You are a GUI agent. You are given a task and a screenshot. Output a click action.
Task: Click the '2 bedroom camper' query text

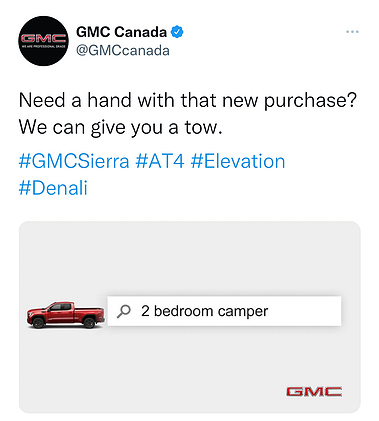click(x=204, y=311)
